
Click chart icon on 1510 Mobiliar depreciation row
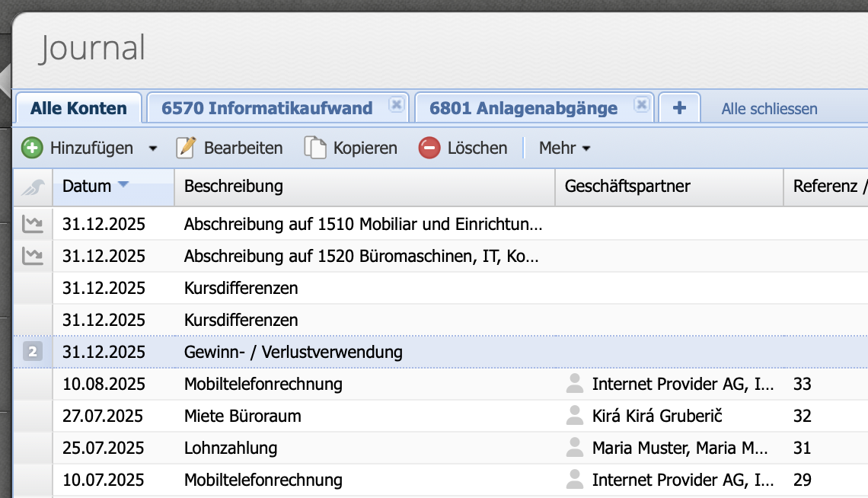(33, 224)
